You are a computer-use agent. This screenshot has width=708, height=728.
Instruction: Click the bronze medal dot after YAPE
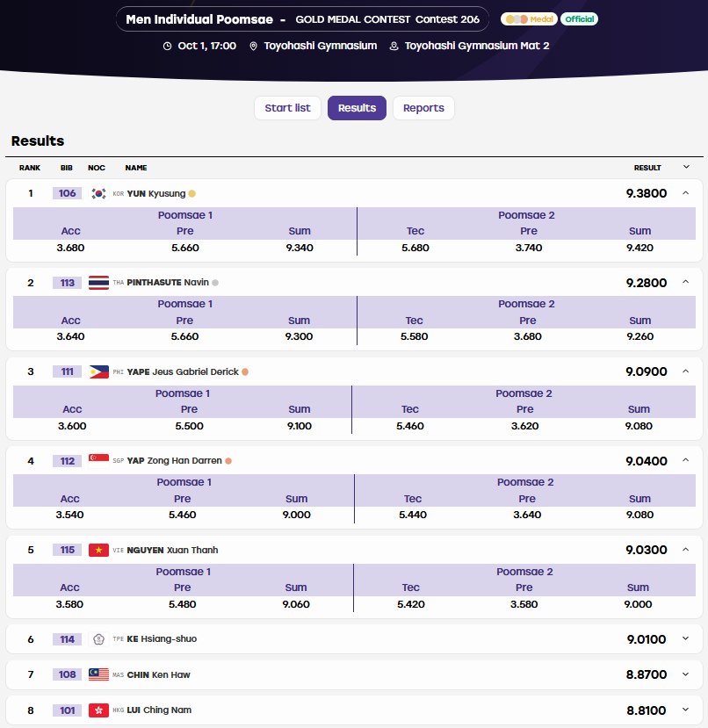(245, 371)
